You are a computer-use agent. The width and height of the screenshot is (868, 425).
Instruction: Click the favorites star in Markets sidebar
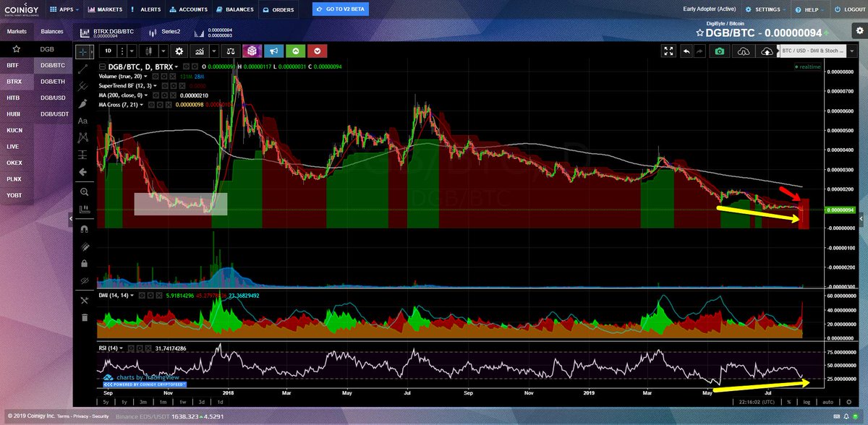point(16,49)
